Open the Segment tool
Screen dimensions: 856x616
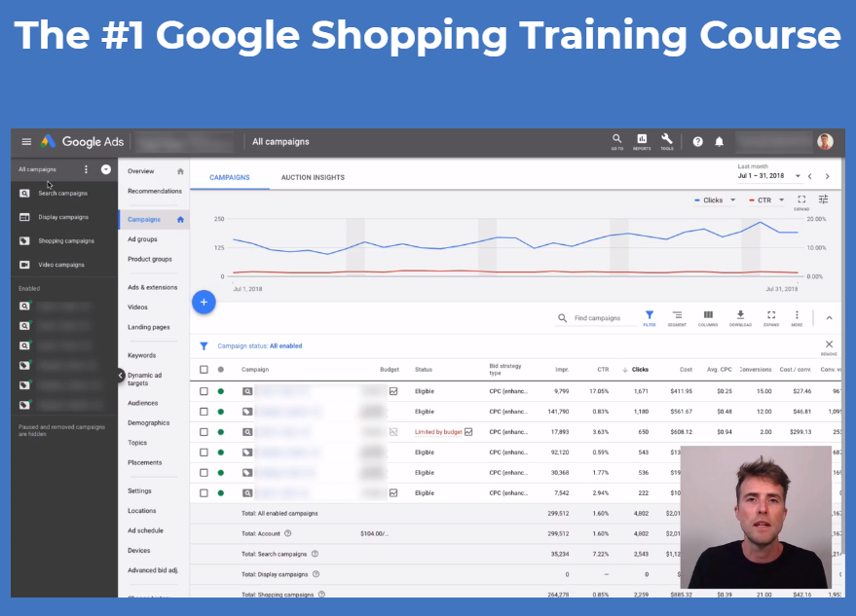click(x=677, y=318)
